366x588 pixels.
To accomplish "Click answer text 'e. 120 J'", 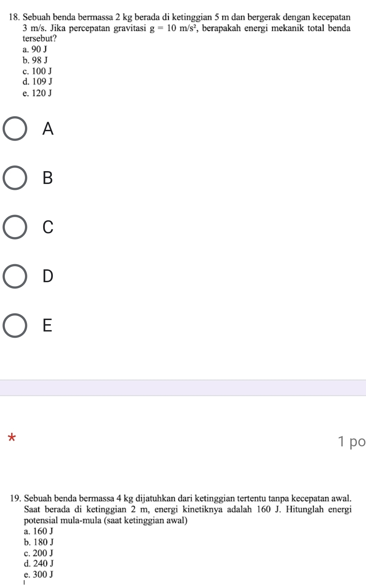I will pyautogui.click(x=37, y=93).
